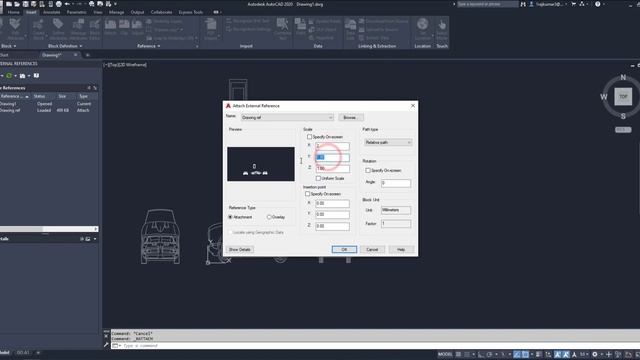
Task: Click the Scale X input field
Action: pos(332,146)
